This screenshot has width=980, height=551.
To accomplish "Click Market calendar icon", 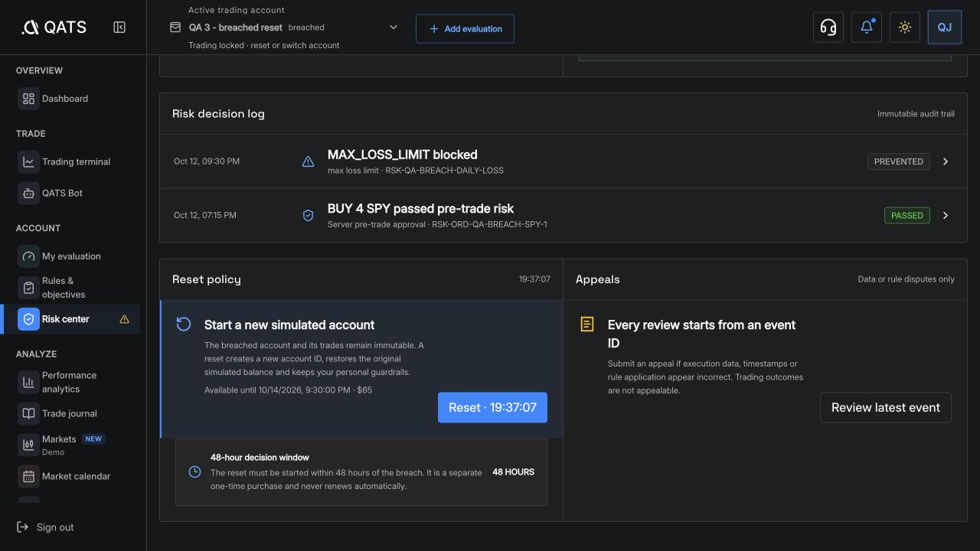I will 29,476.
